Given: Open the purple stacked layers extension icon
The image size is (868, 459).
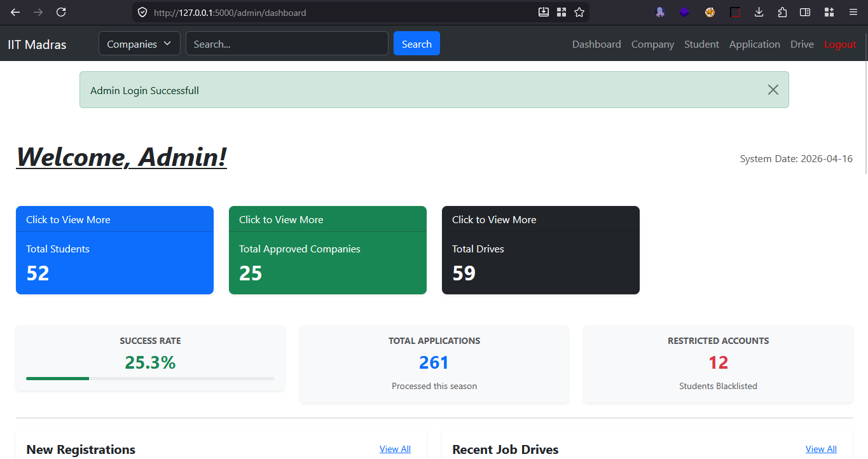Looking at the screenshot, I should (684, 12).
